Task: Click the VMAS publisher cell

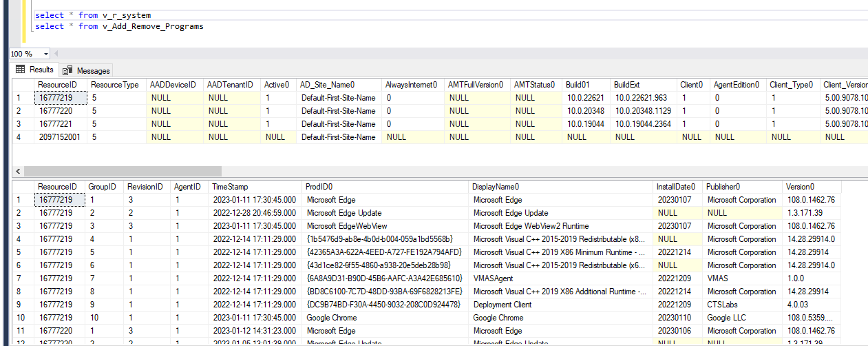Action: coord(743,278)
